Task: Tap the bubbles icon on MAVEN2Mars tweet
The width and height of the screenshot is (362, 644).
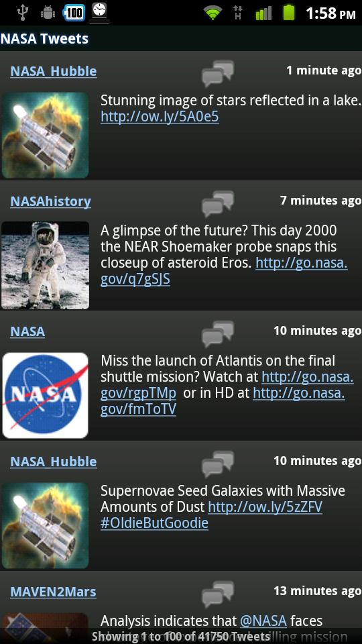Action: 217,594
